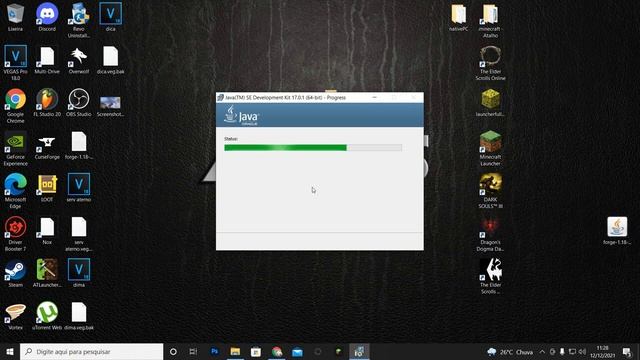Open the Vortex desktop shortcut
The height and width of the screenshot is (360, 640).
(15, 316)
